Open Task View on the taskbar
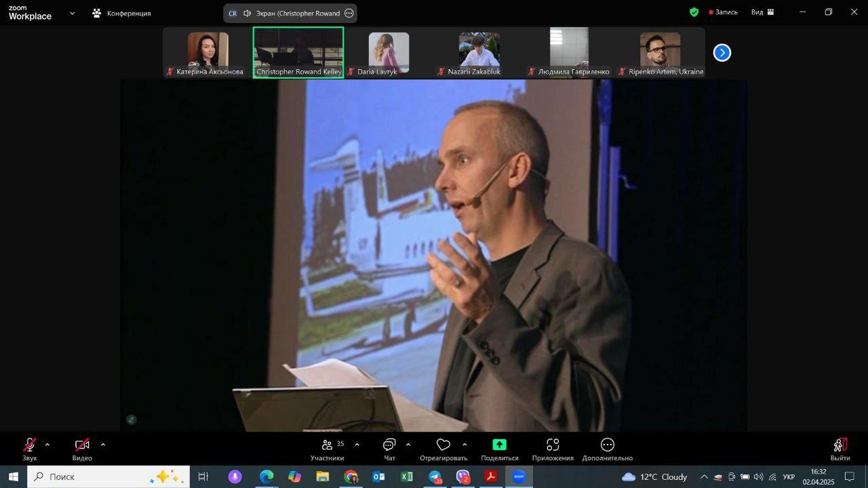The image size is (868, 488). (203, 476)
